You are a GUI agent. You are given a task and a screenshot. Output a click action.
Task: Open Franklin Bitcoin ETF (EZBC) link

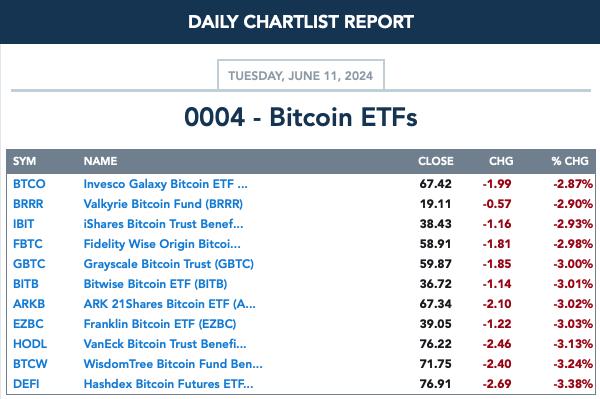point(160,324)
